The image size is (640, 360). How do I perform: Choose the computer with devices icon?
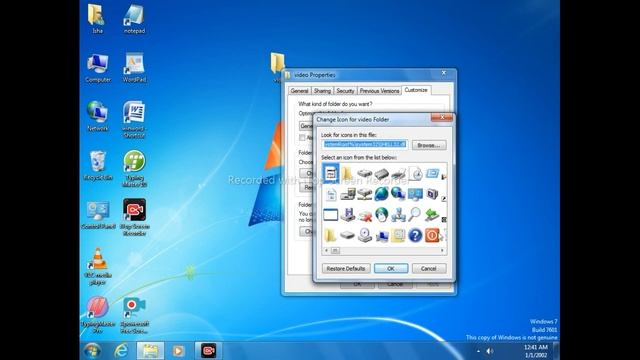click(x=347, y=194)
